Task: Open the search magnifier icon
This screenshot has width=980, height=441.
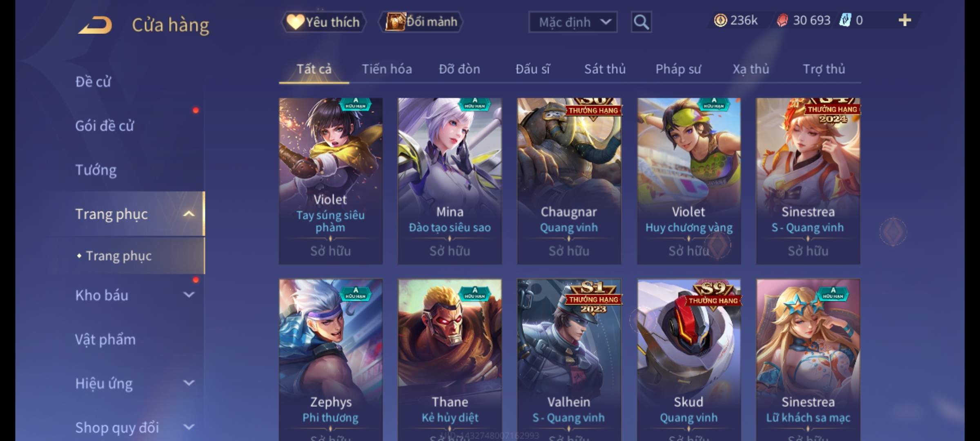Action: coord(641,22)
